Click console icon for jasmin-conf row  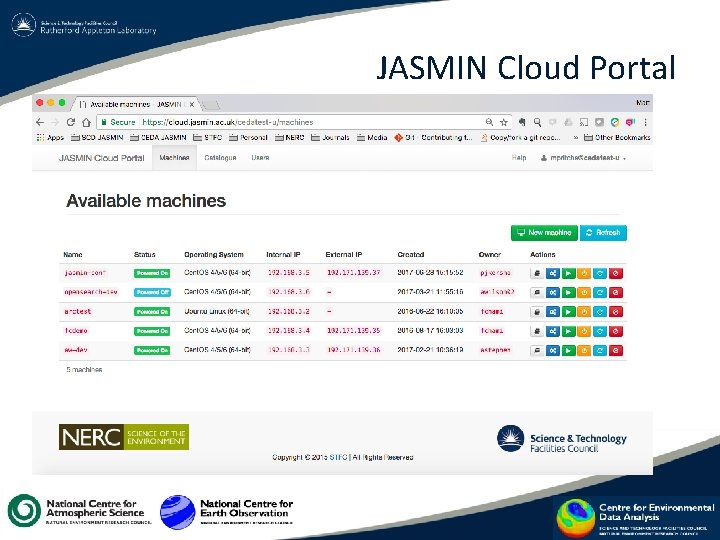(x=537, y=273)
